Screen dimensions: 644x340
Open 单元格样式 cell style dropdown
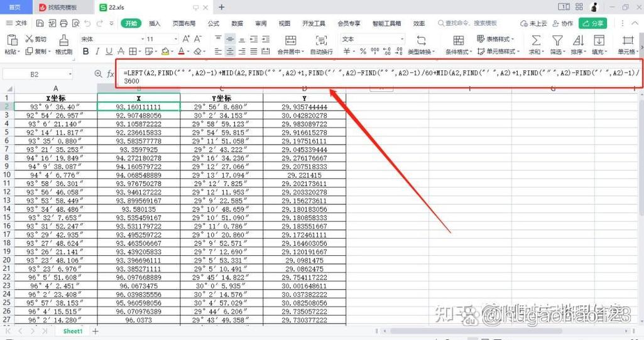(x=499, y=52)
